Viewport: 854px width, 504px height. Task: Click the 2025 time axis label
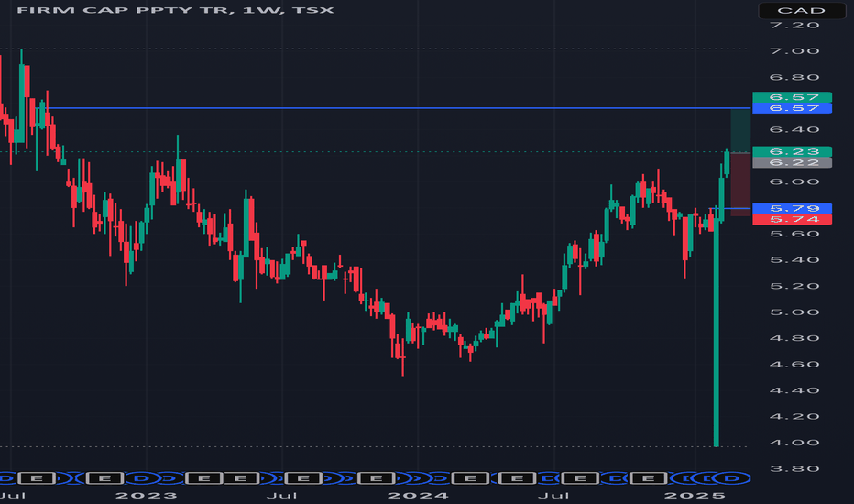click(x=695, y=495)
